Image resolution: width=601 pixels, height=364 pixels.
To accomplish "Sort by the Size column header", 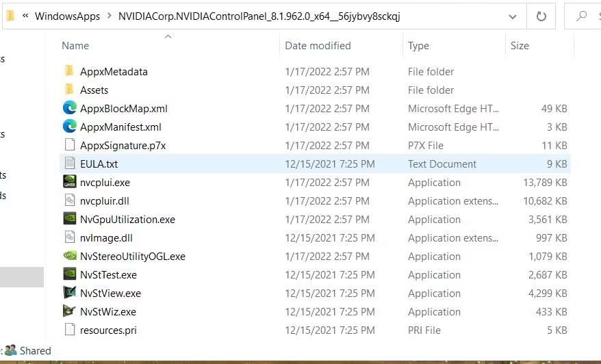I will click(520, 46).
